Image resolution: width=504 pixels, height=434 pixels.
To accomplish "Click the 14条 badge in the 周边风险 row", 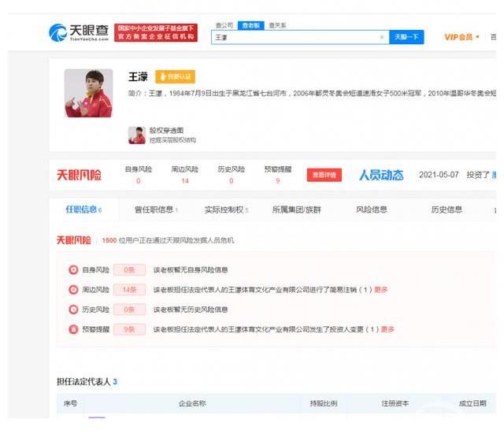I will pos(129,290).
